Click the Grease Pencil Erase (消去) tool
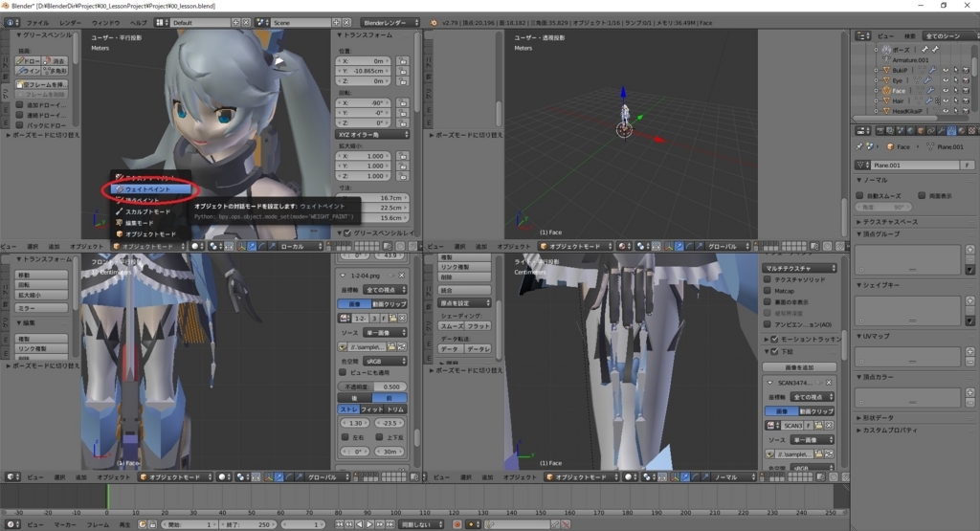The height and width of the screenshot is (531, 980). (55, 60)
